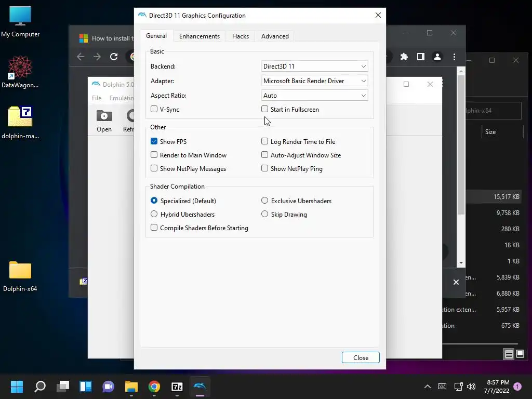Open the notification count badge
The width and height of the screenshot is (532, 399).
point(518,387)
